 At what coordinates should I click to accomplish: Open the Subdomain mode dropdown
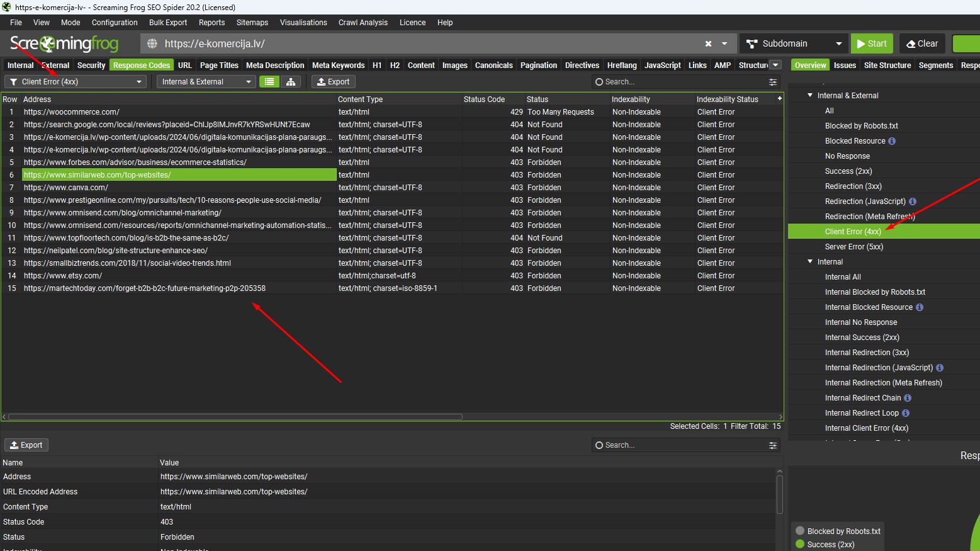click(793, 43)
